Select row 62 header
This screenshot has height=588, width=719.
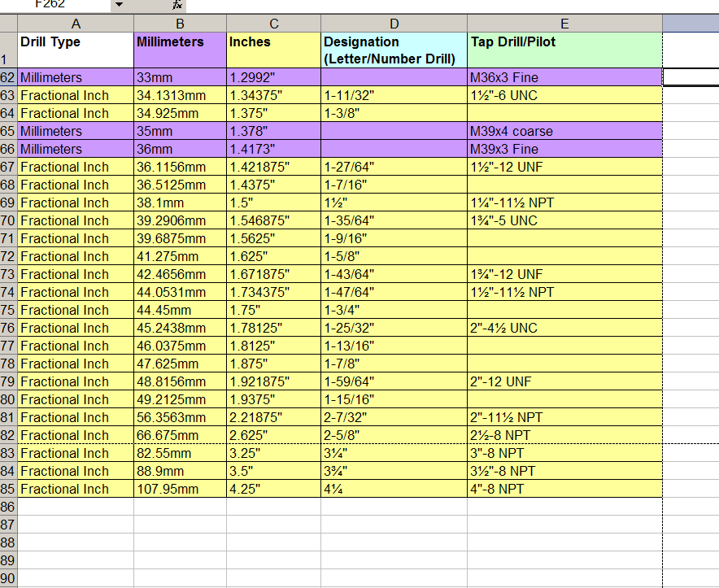coord(8,77)
